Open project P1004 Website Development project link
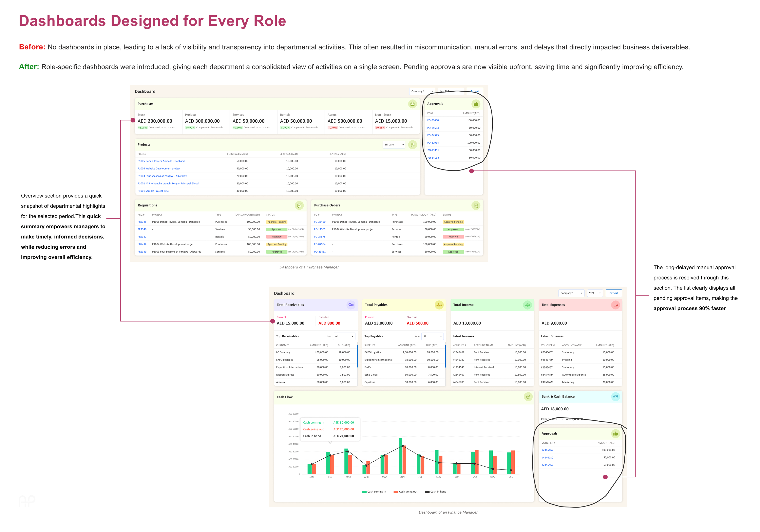 click(x=159, y=168)
